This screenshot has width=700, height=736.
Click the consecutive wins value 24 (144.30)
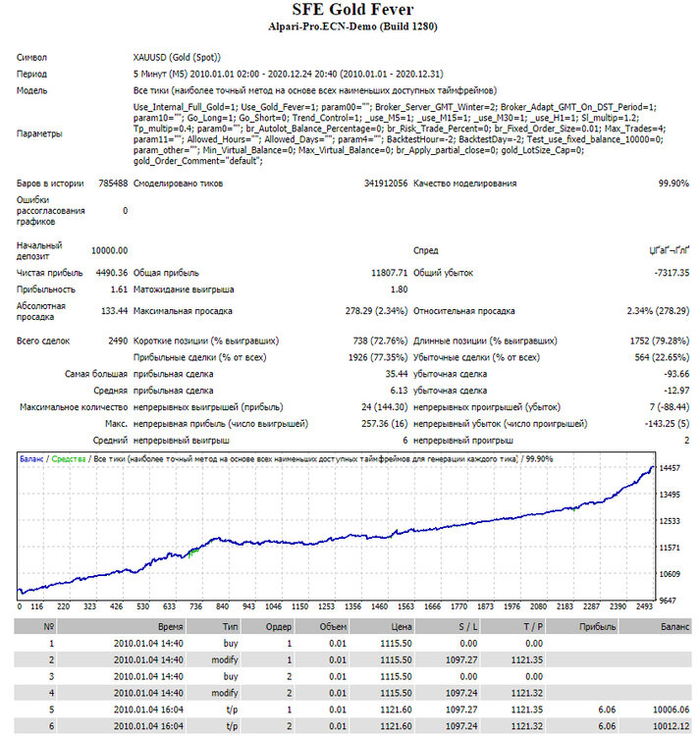click(385, 407)
